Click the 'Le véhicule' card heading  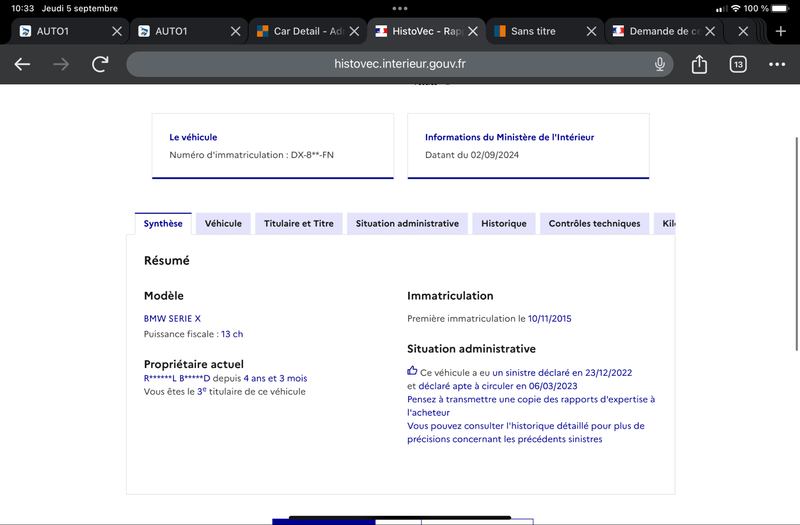pos(193,137)
